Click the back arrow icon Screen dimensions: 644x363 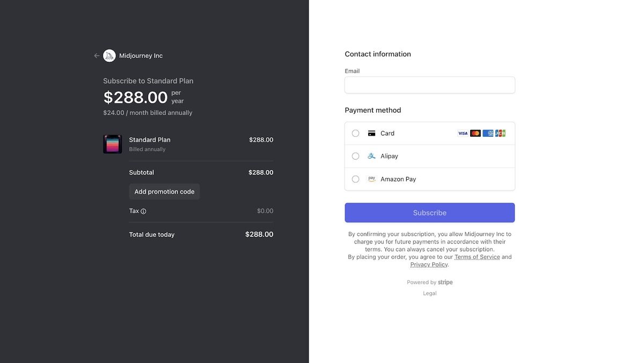pos(97,56)
